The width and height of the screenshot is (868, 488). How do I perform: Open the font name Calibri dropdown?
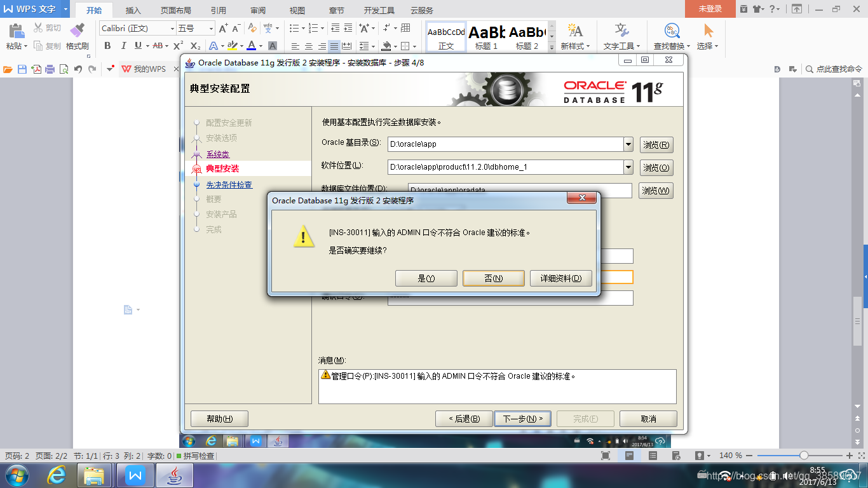[172, 29]
